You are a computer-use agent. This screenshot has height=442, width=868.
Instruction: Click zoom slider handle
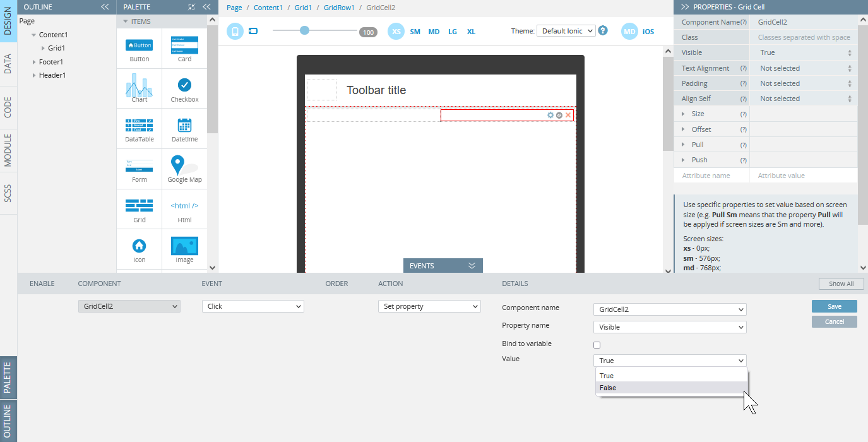click(x=304, y=30)
